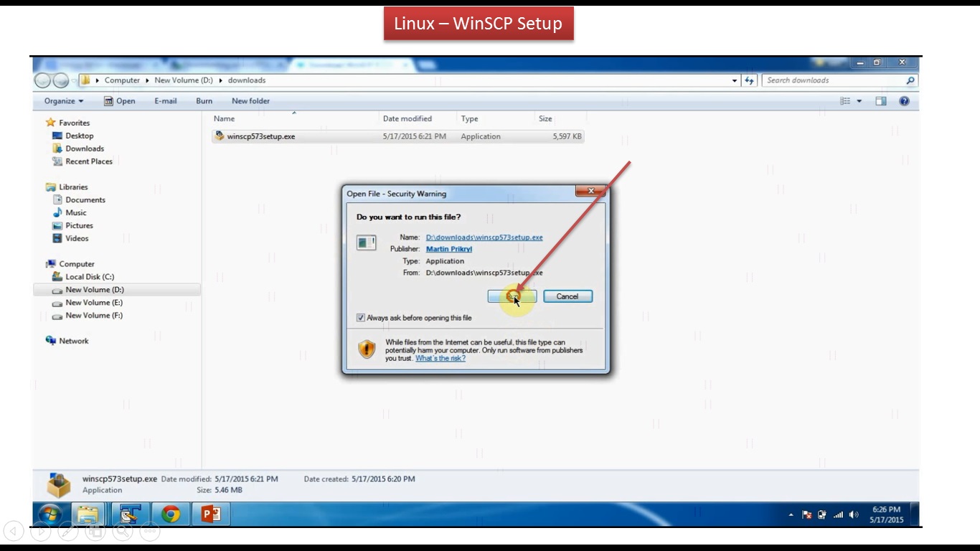Viewport: 980px width, 551px height.
Task: Click the blue Help question mark icon
Action: click(904, 101)
